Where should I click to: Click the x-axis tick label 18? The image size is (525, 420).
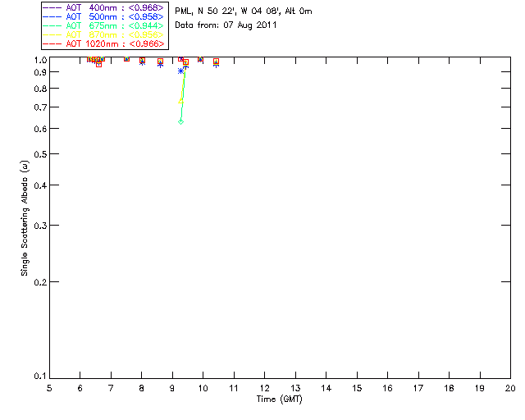click(x=450, y=388)
